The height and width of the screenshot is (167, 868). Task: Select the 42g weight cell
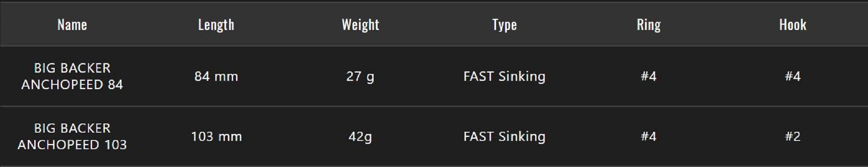[360, 137]
